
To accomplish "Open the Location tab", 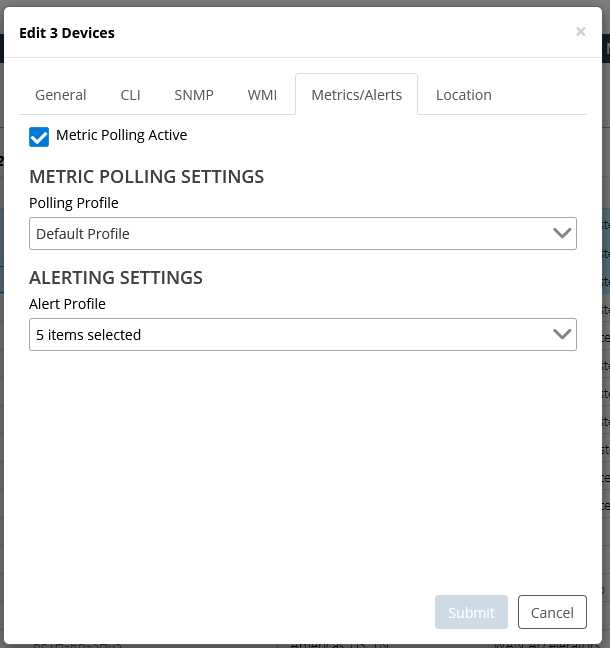I will [x=463, y=95].
